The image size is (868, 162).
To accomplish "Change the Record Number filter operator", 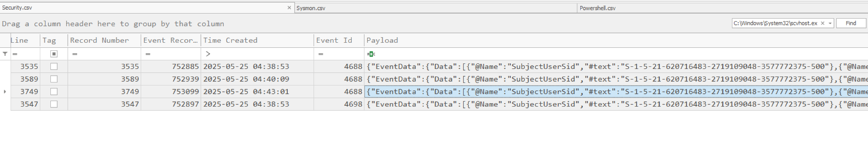I will (x=75, y=54).
